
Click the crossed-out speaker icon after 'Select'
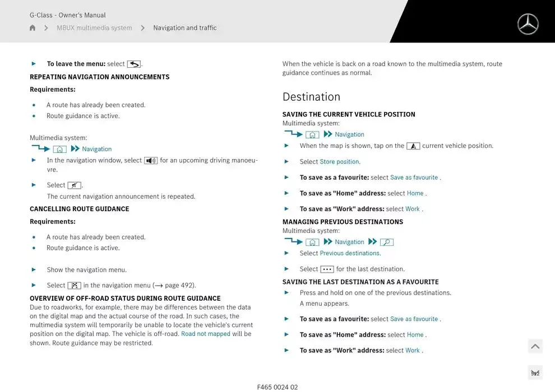pos(74,185)
